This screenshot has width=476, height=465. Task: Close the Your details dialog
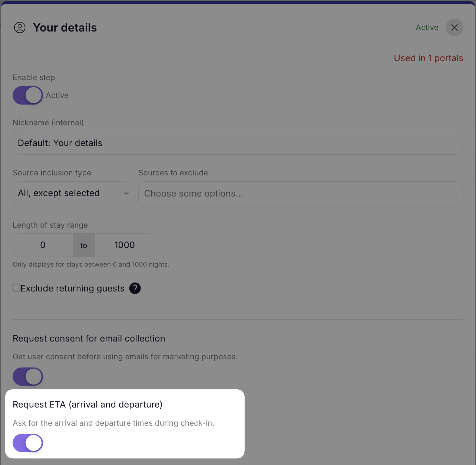[x=454, y=27]
